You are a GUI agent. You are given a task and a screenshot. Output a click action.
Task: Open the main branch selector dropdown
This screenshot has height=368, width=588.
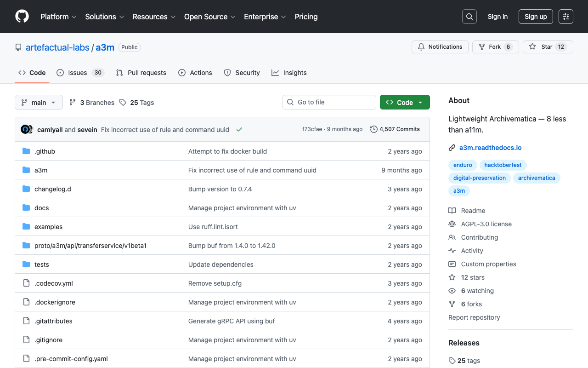[39, 103]
